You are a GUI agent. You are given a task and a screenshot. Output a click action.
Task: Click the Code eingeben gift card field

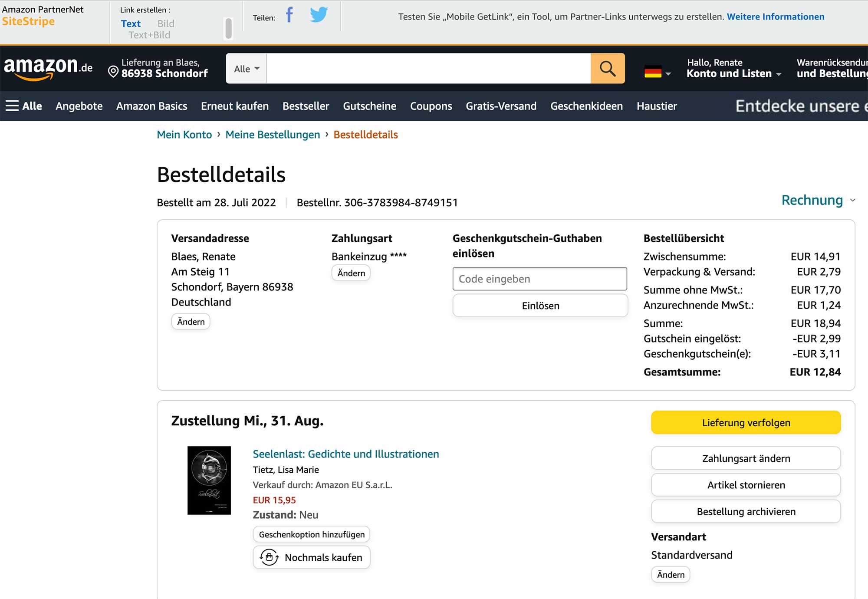(539, 279)
